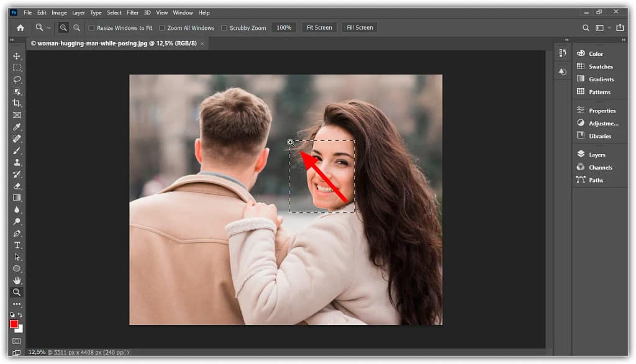Click the Fit Screen button

319,28
